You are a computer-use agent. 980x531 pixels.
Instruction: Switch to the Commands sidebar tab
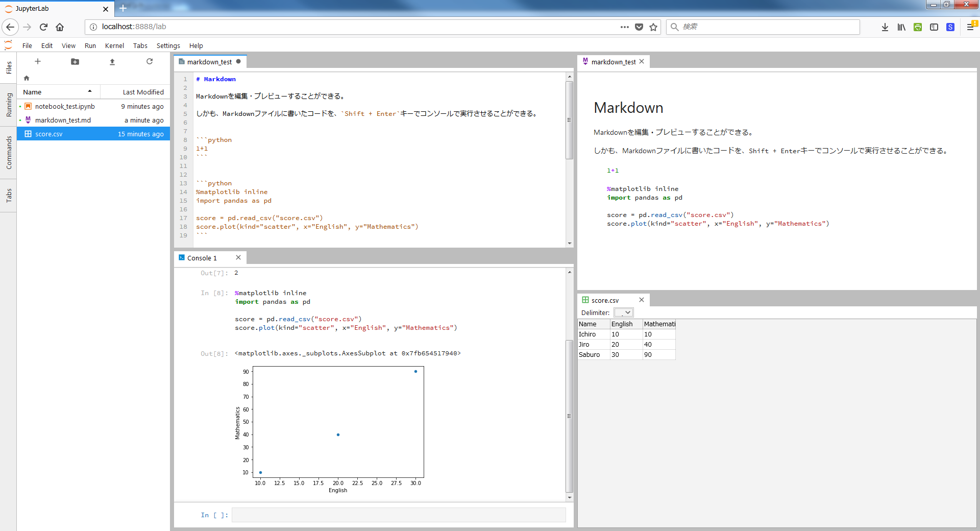coord(9,152)
